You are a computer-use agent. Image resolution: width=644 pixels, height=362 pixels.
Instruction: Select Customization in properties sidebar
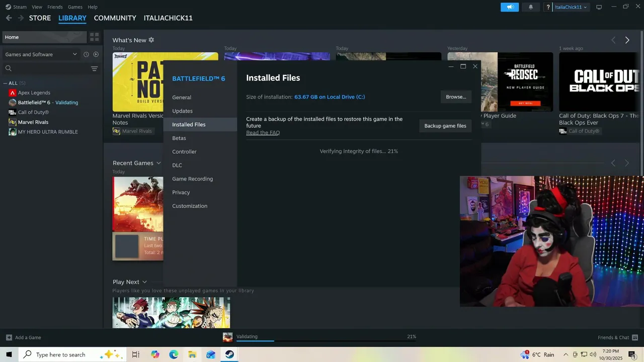click(x=200, y=206)
